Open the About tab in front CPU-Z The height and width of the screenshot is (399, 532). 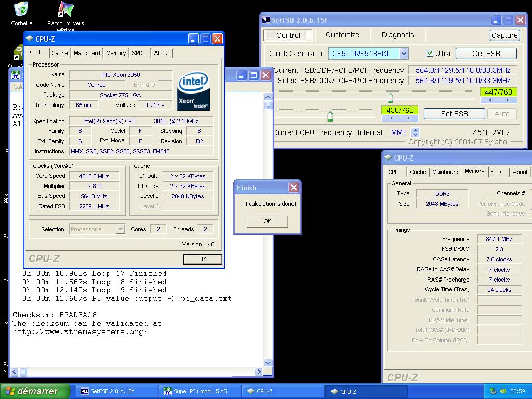pyautogui.click(x=162, y=53)
